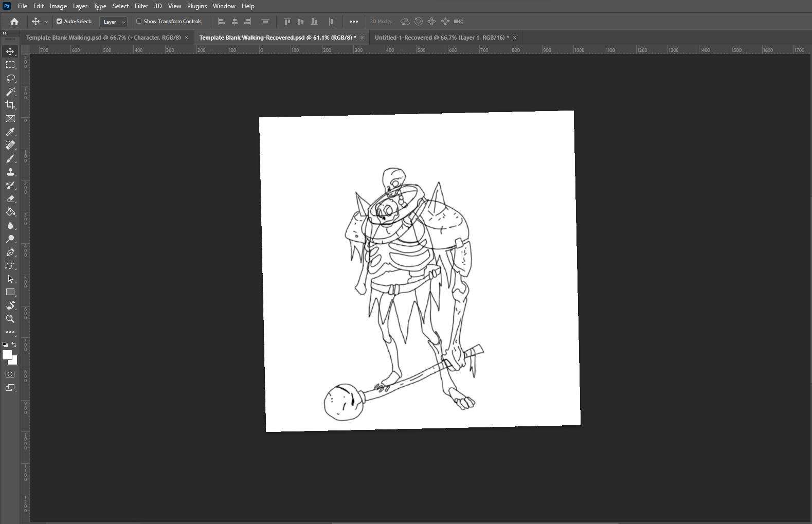This screenshot has width=812, height=524.
Task: Open the Auto-Select Layer dropdown
Action: tap(114, 22)
